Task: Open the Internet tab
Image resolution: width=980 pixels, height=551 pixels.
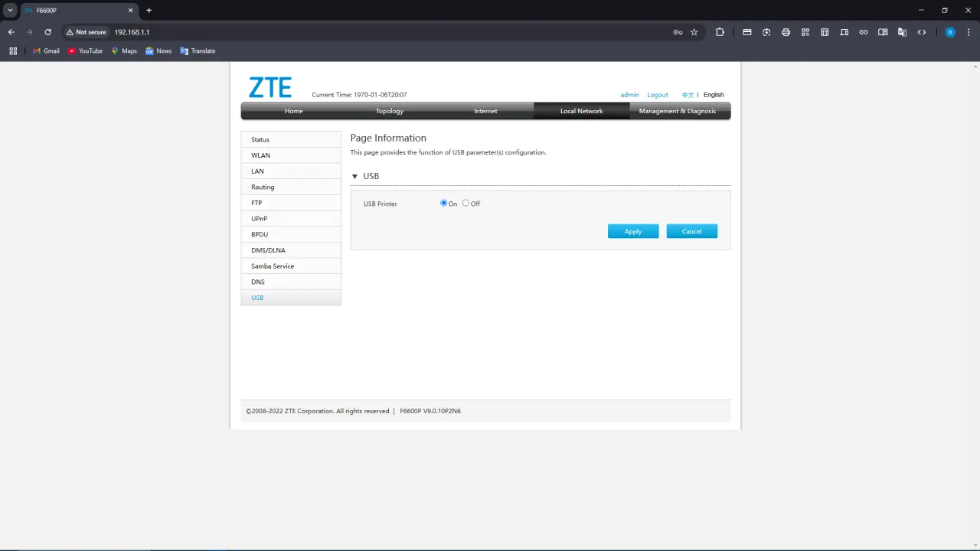Action: click(485, 111)
